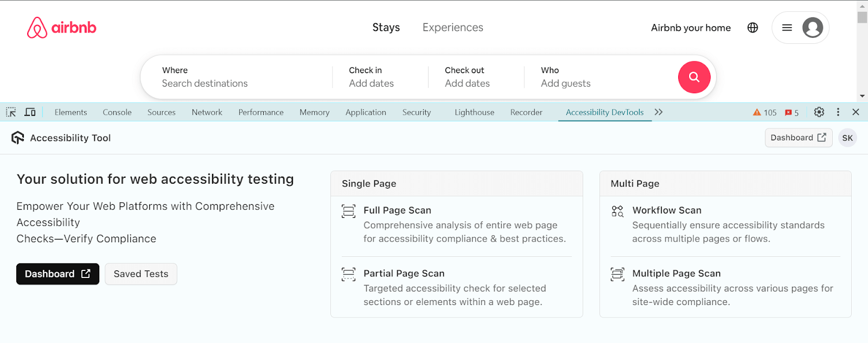Click the Saved Tests button

(141, 274)
